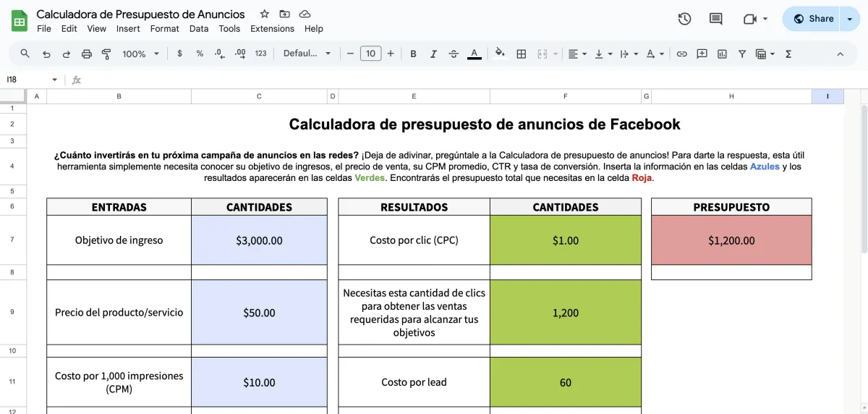Select the $1,200.00 budget cell
This screenshot has width=868, height=414.
pyautogui.click(x=731, y=240)
